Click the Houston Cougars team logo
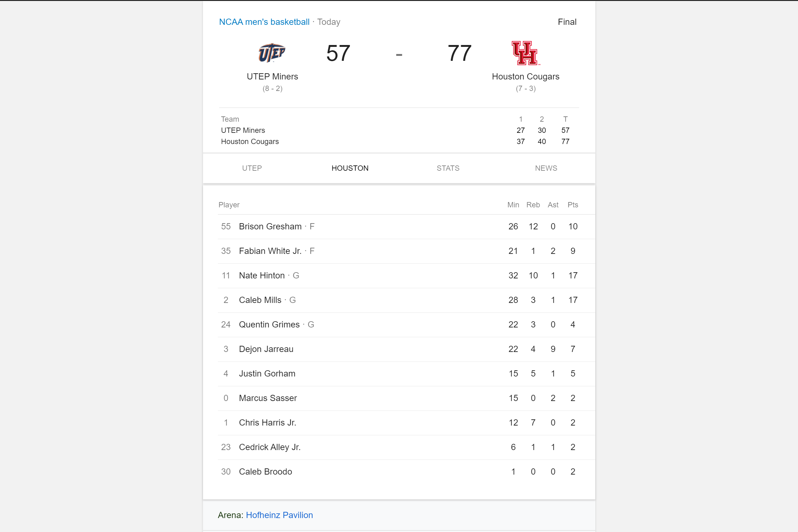798x532 pixels. click(x=525, y=53)
